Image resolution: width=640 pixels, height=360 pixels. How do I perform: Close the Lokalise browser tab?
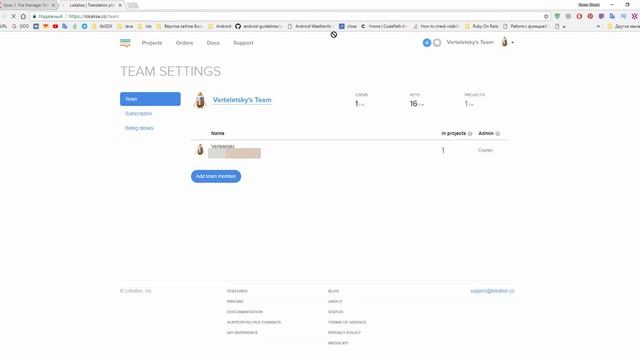[x=120, y=5]
